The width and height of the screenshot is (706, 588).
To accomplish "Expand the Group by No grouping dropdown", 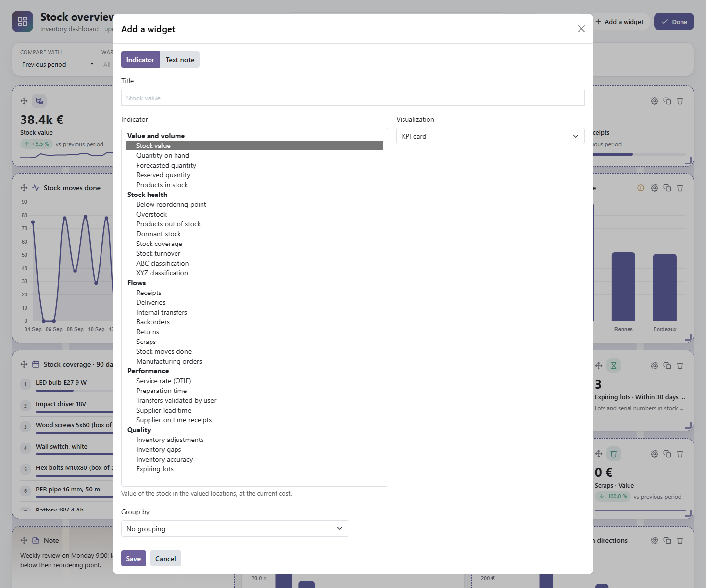I will tap(235, 529).
